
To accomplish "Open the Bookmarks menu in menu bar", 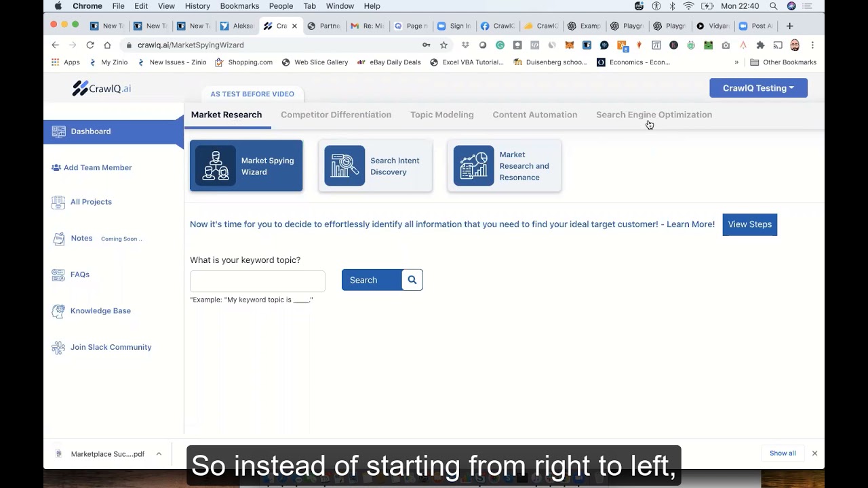I will (x=239, y=6).
